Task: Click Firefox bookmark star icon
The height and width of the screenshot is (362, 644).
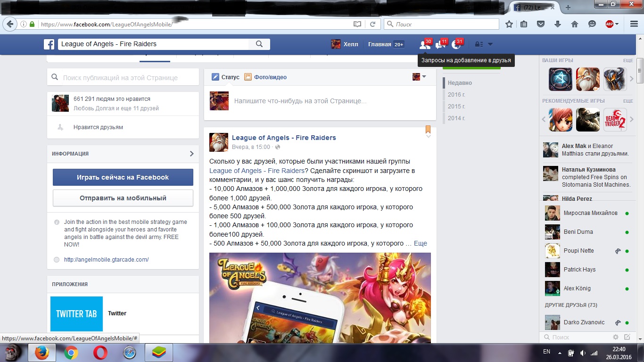Action: point(509,24)
